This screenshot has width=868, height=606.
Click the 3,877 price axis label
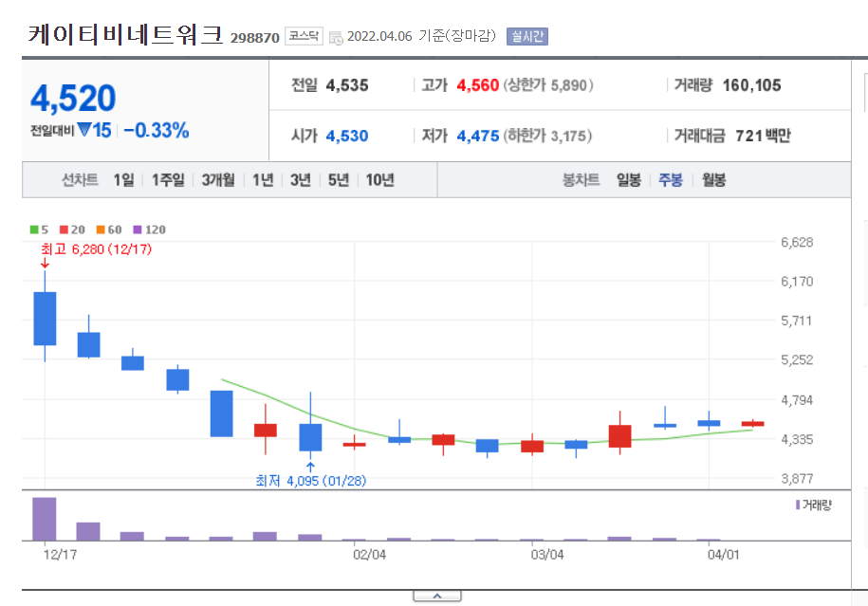[x=797, y=478]
